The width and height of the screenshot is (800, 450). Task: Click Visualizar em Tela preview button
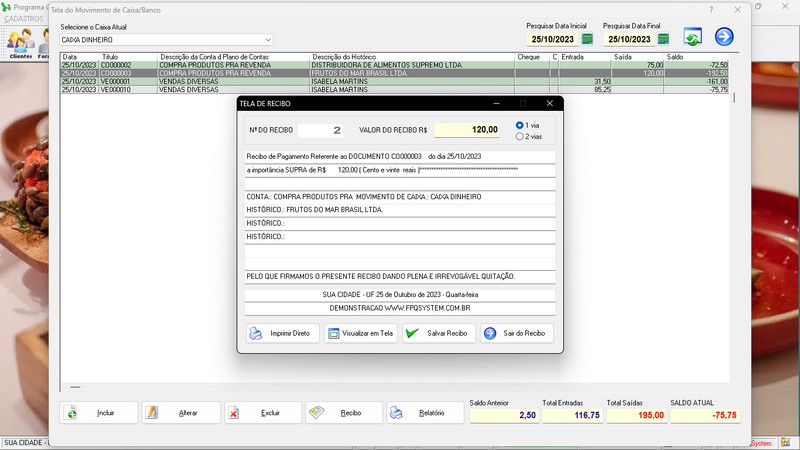click(x=361, y=333)
